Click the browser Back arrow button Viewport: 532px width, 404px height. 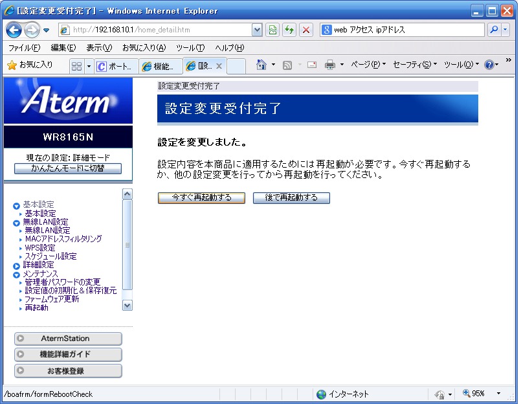(x=14, y=30)
